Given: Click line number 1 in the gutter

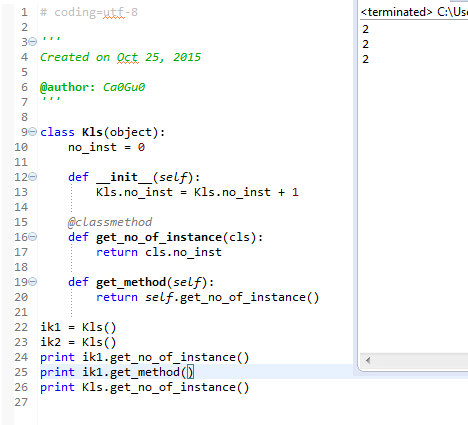Looking at the screenshot, I should coord(24,12).
